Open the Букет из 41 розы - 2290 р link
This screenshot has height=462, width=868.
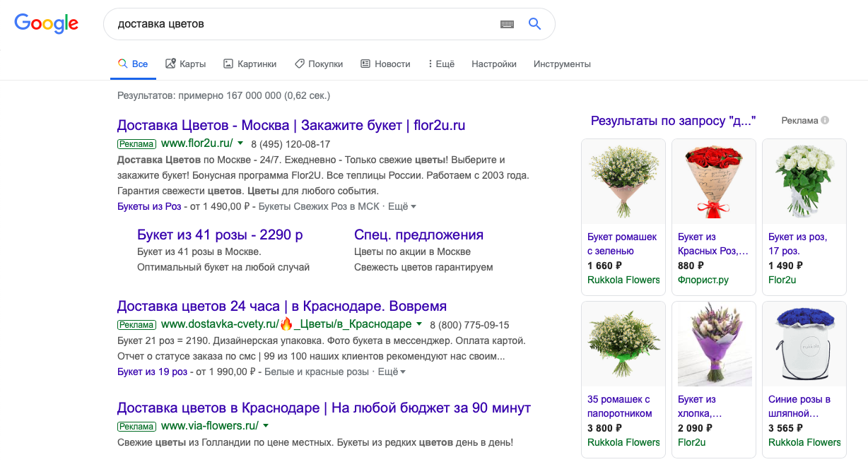(220, 235)
